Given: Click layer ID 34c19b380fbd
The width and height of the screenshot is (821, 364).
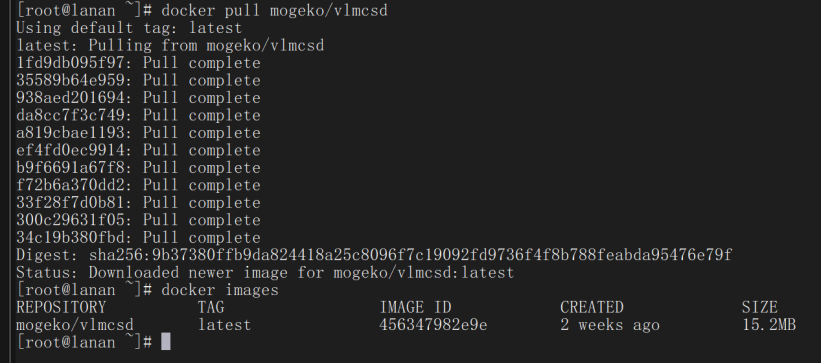Looking at the screenshot, I should click(x=70, y=237).
